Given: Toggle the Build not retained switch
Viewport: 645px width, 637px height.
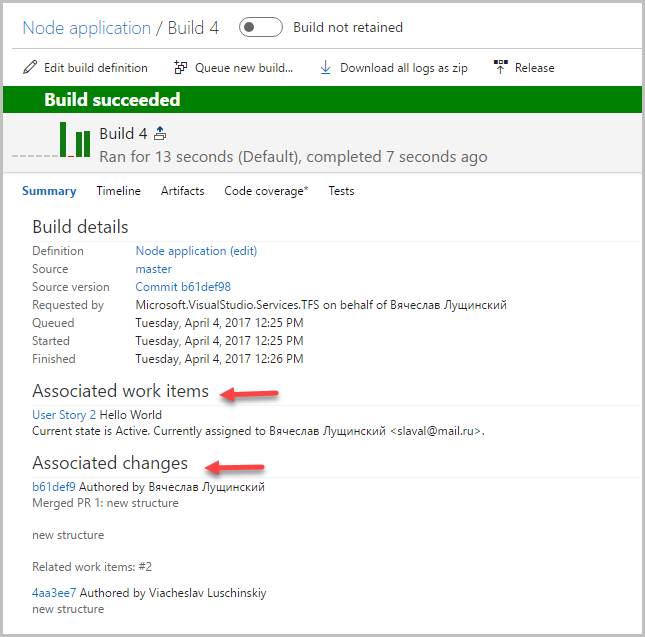Looking at the screenshot, I should (x=261, y=27).
